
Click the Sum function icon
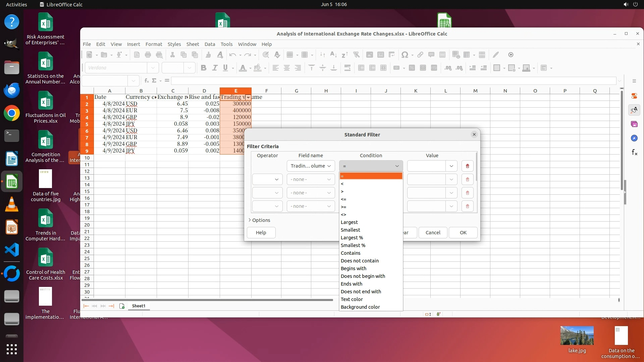tap(154, 80)
